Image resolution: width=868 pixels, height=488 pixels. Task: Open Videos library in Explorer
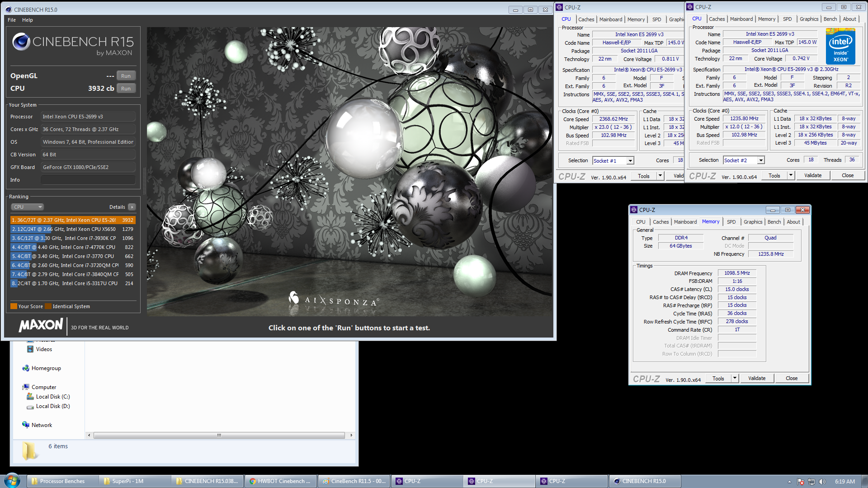click(x=44, y=349)
